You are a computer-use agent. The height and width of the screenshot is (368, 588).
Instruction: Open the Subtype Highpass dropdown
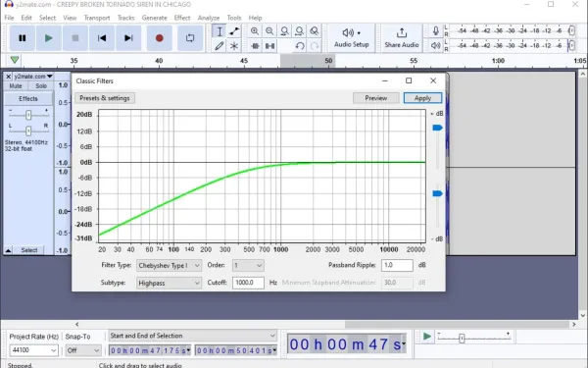[x=169, y=283]
